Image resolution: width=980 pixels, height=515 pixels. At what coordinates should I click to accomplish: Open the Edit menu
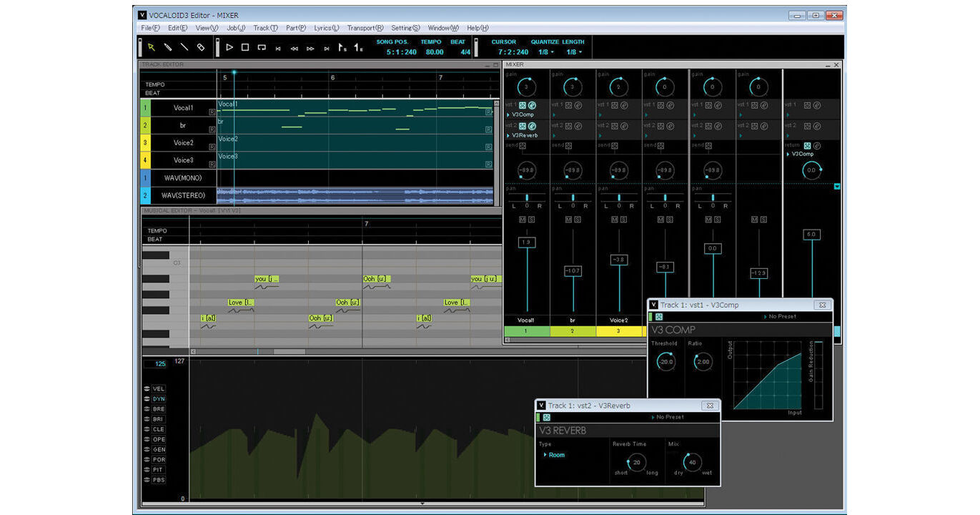click(x=177, y=28)
